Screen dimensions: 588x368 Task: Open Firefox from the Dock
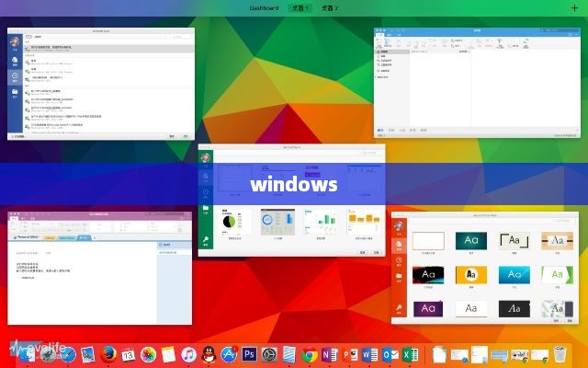[x=108, y=354]
